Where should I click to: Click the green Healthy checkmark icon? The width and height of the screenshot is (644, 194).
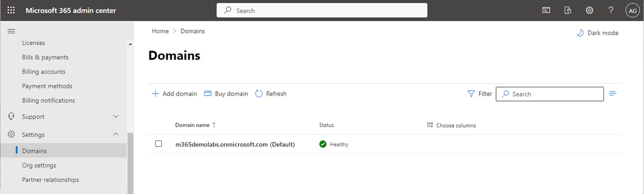point(322,144)
